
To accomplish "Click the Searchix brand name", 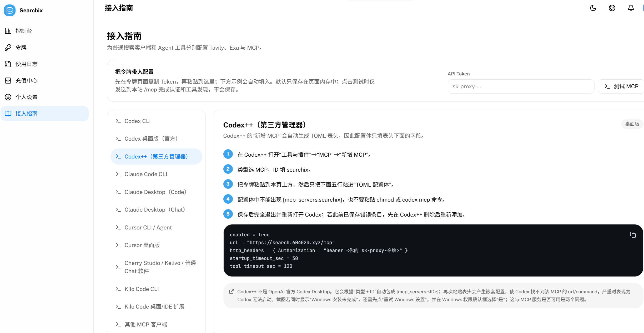I will coord(31,11).
